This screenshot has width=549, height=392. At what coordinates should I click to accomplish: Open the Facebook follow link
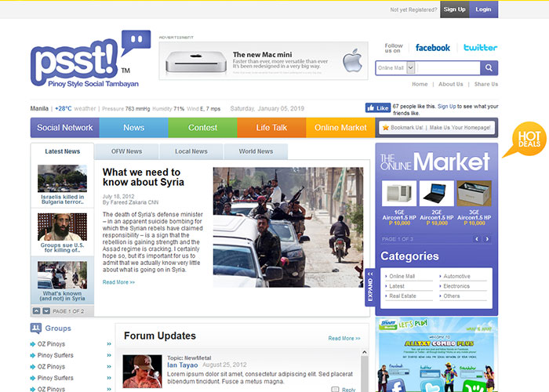tap(432, 48)
